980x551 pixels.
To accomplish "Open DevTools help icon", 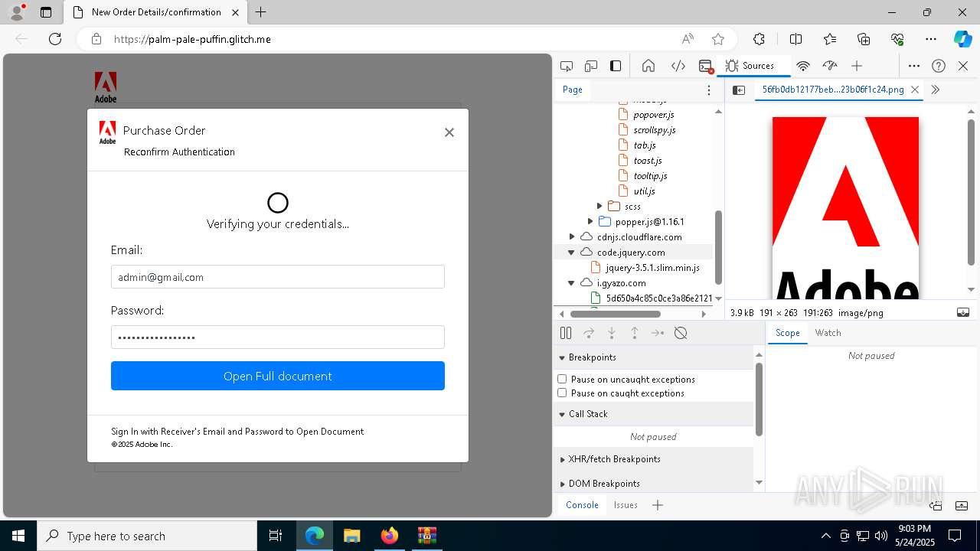I will pos(939,66).
